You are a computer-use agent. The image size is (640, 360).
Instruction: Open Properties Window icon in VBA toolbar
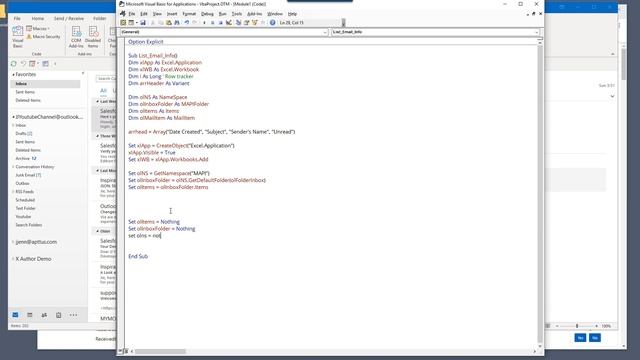coord(247,22)
